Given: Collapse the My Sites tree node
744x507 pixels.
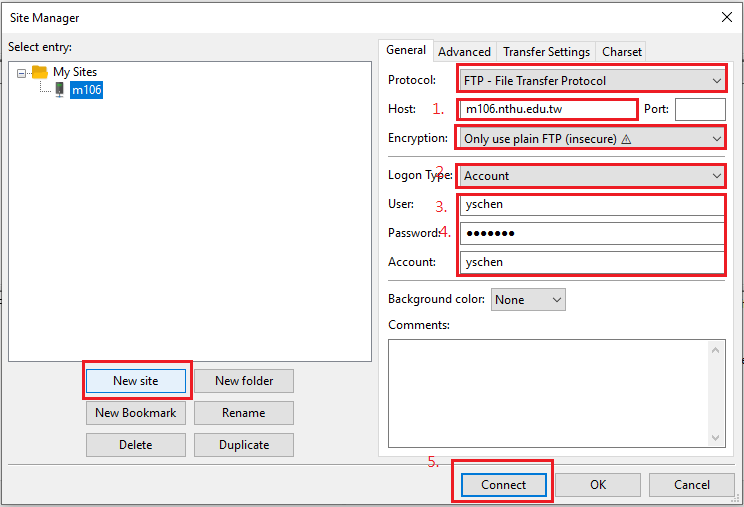Looking at the screenshot, I should pos(22,72).
